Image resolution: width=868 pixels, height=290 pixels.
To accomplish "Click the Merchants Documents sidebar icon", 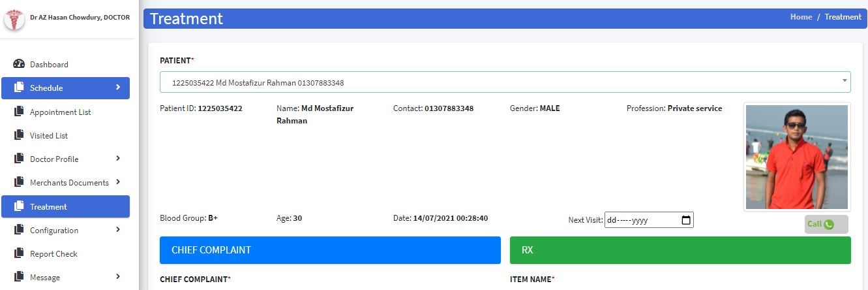I will 18,182.
